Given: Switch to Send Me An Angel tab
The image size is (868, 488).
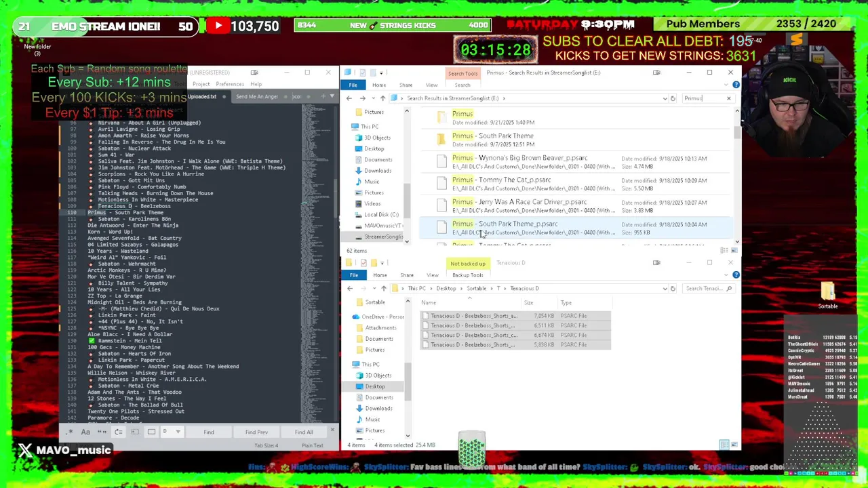Looking at the screenshot, I should coord(256,96).
